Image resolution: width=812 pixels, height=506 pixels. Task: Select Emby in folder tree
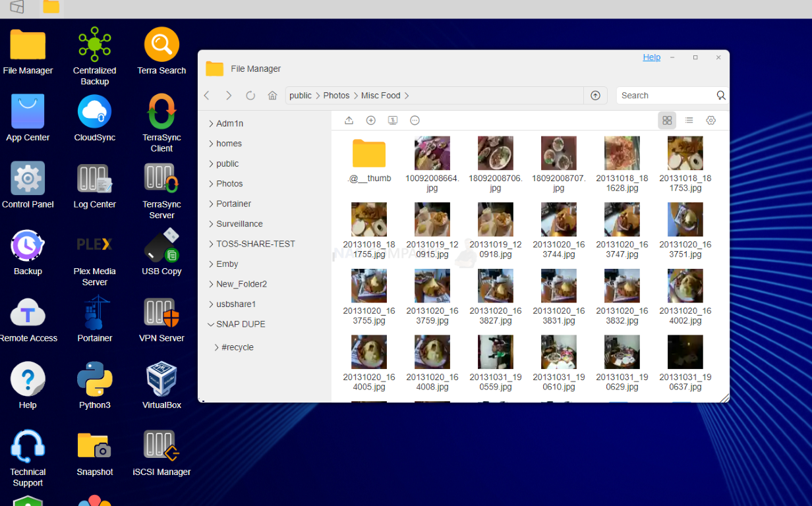pos(227,264)
